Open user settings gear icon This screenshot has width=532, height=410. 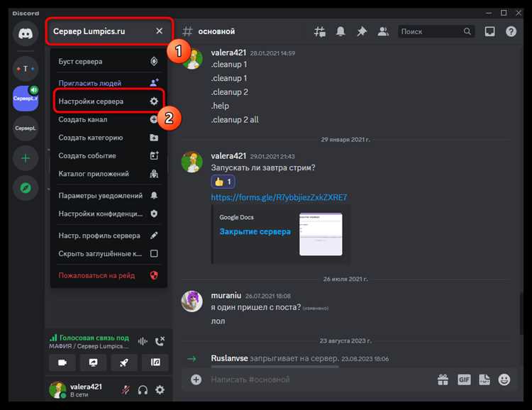coord(160,390)
